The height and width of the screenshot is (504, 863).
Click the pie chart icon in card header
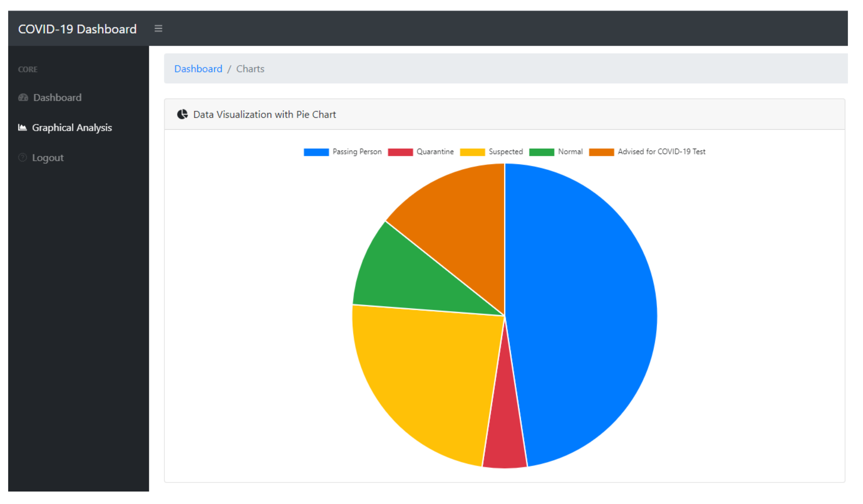coord(182,114)
